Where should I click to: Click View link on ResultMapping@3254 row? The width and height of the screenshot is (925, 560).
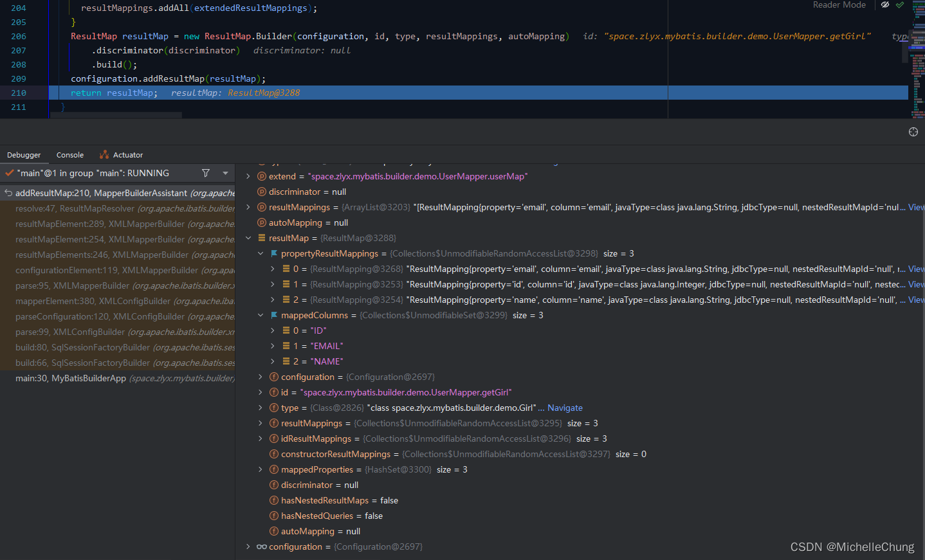917,300
